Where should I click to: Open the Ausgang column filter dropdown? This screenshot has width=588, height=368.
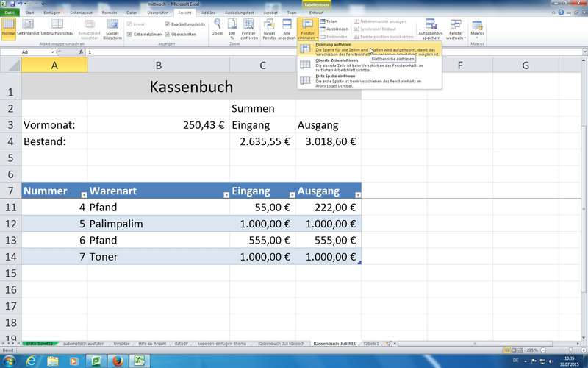[x=358, y=195]
